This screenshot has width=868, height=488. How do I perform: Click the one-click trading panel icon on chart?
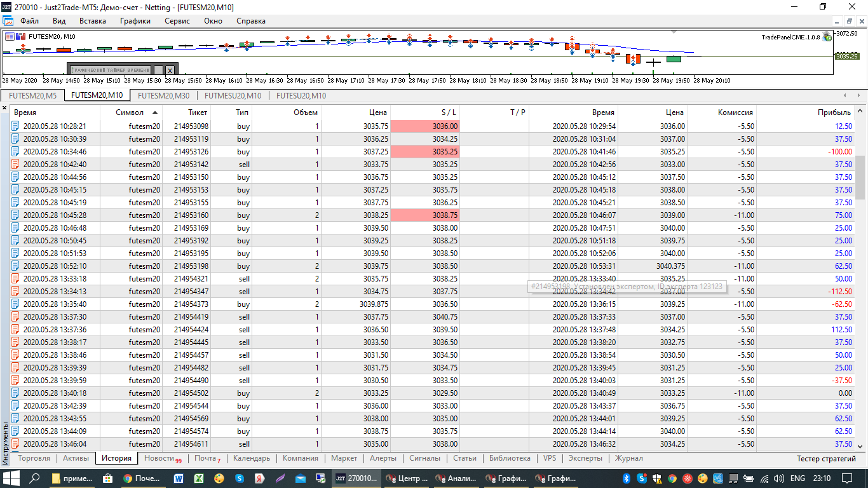point(9,36)
